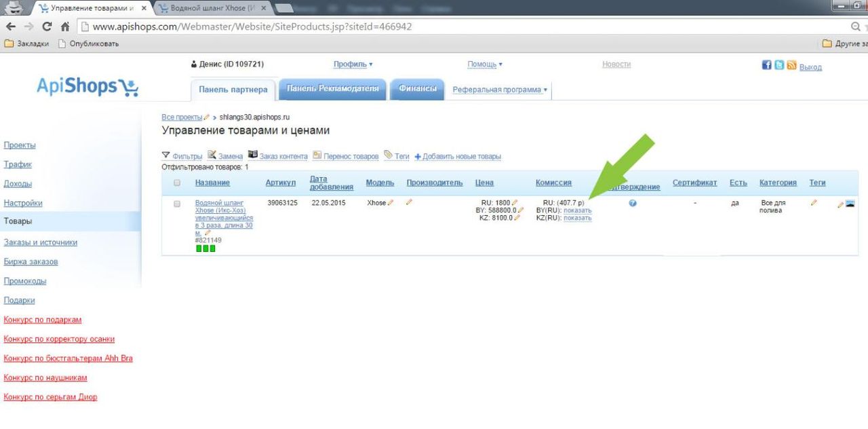
Task: Expand Реферальная программа dropdown
Action: point(500,90)
